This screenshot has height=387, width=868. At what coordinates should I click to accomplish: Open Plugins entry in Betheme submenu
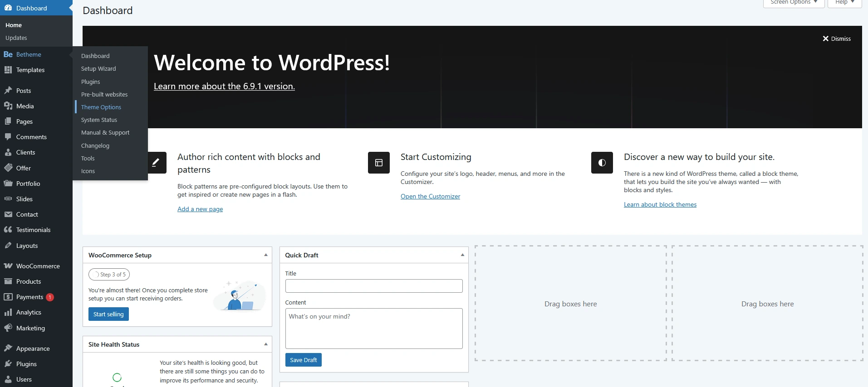point(91,82)
